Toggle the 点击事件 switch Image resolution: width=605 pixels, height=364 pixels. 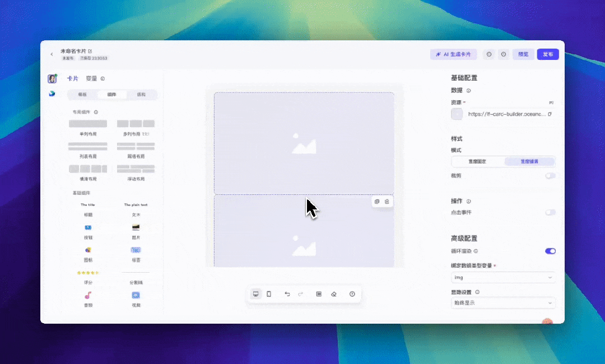coord(550,212)
